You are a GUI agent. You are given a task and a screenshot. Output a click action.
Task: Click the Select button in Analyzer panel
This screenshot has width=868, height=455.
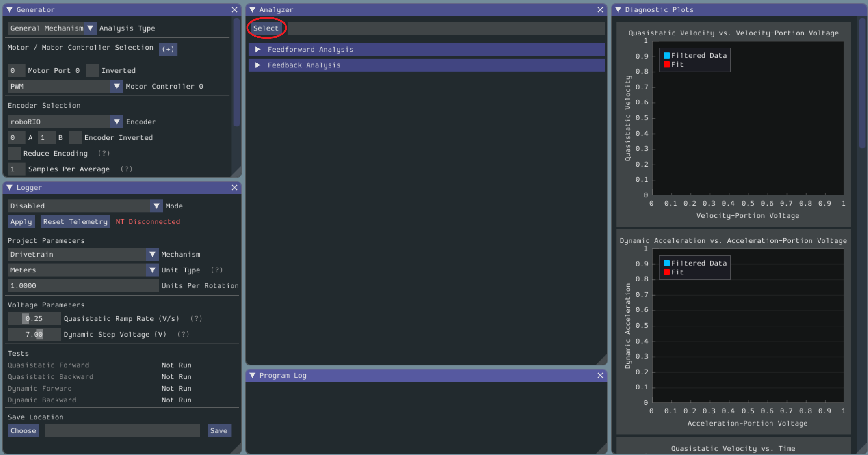point(266,28)
